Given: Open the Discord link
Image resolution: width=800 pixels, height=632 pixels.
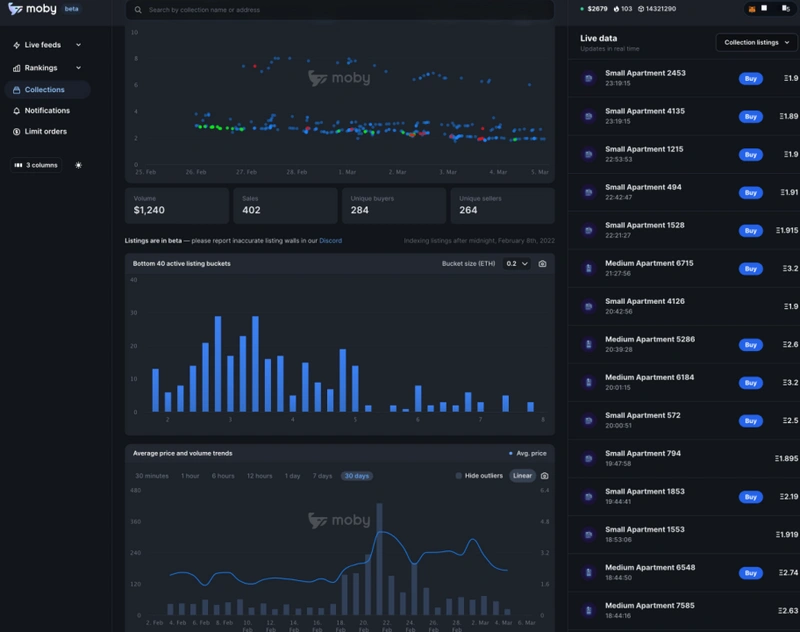Looking at the screenshot, I should (331, 241).
